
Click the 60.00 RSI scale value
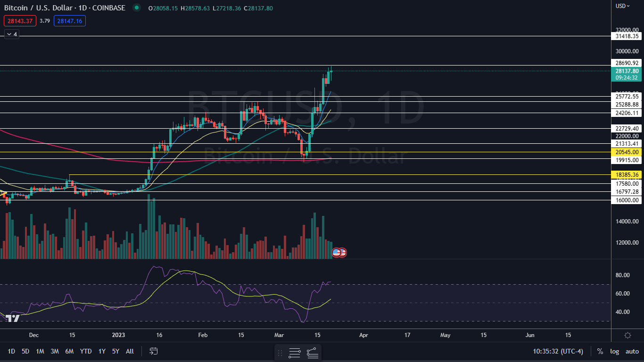(623, 293)
